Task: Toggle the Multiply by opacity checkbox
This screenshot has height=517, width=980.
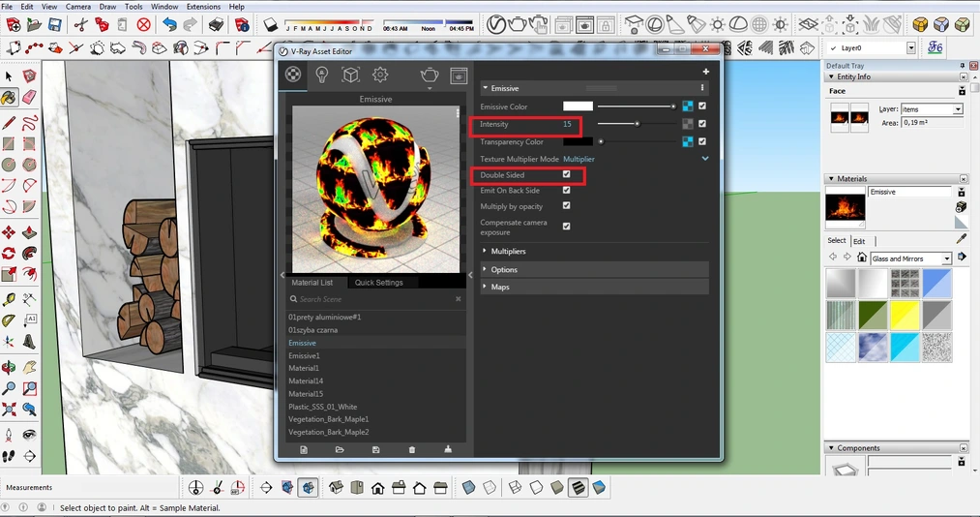Action: (x=566, y=205)
